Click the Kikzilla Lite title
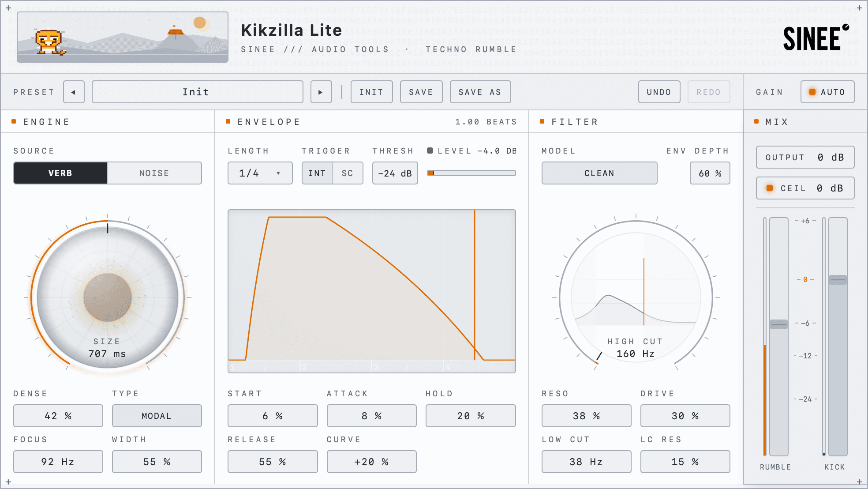The image size is (868, 489). tap(292, 30)
